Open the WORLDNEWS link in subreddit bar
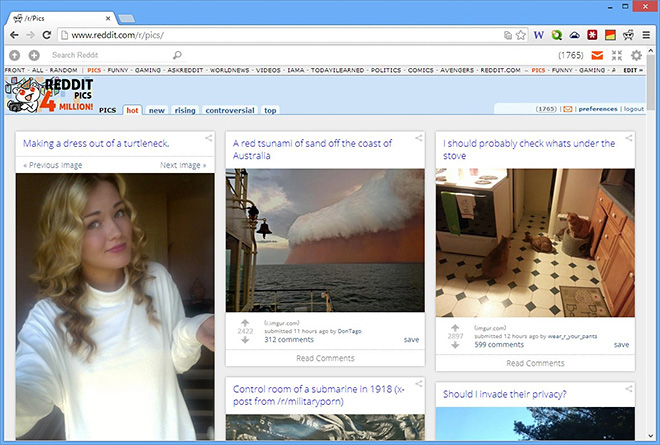 click(x=229, y=70)
